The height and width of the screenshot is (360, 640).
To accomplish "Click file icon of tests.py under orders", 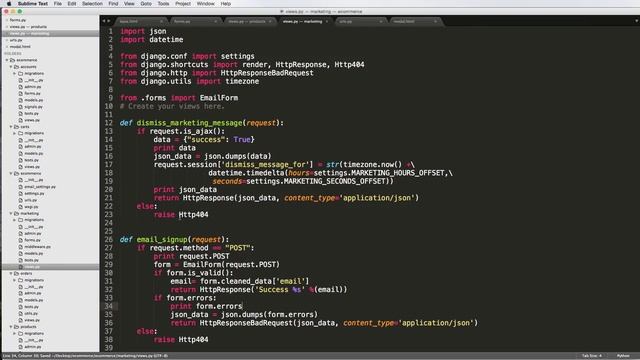I will (20, 307).
